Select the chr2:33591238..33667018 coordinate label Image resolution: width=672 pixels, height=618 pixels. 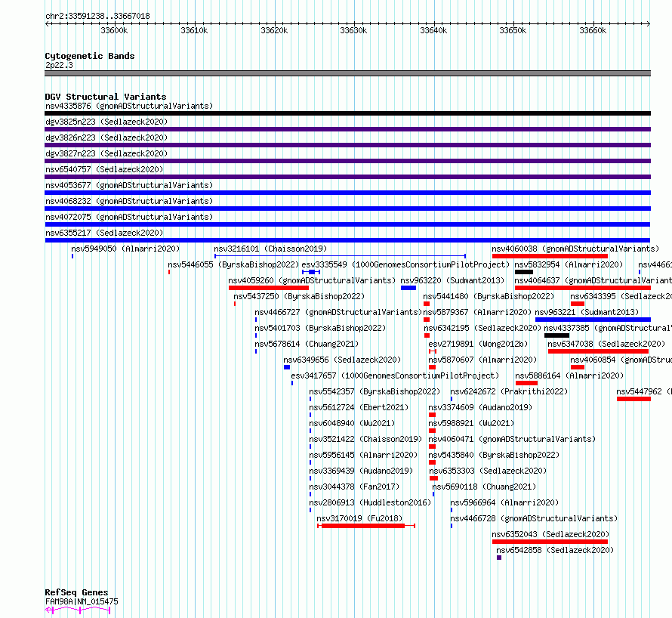(x=97, y=17)
